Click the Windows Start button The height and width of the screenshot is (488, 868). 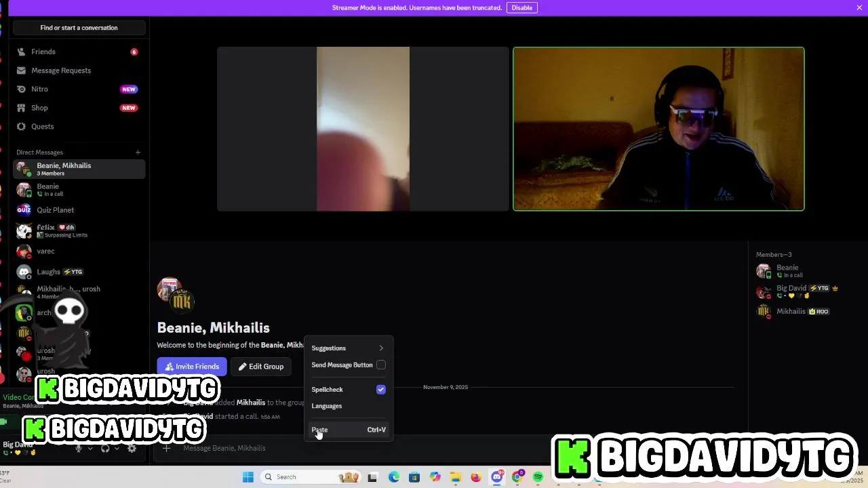(x=248, y=477)
